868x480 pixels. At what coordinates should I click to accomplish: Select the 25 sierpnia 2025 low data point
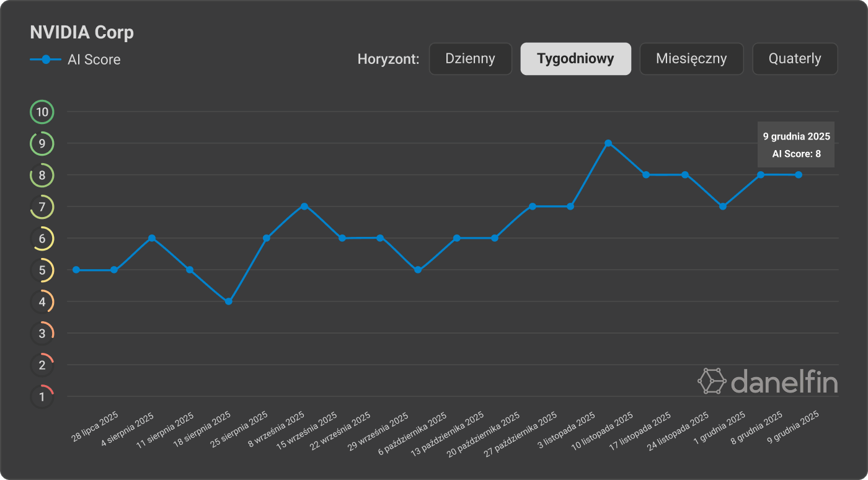click(228, 301)
